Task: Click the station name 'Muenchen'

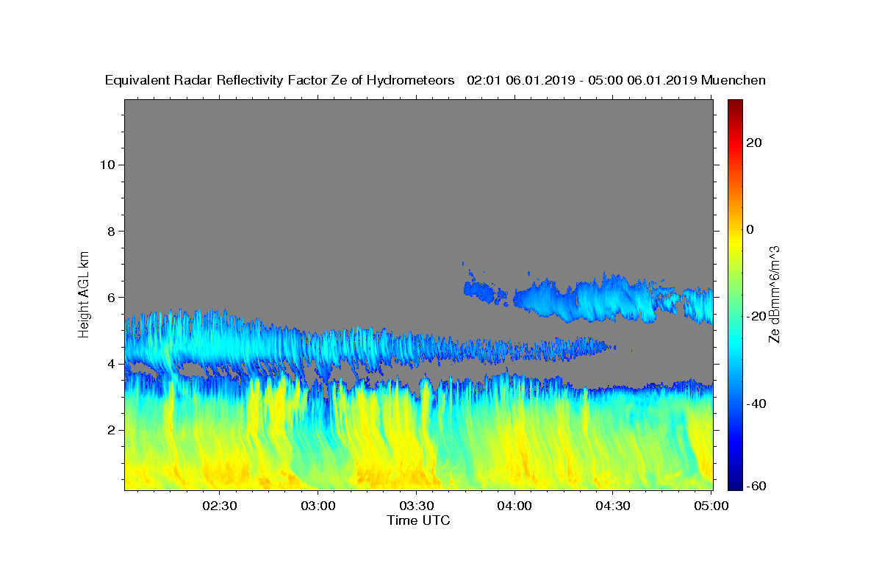Action: click(x=734, y=81)
